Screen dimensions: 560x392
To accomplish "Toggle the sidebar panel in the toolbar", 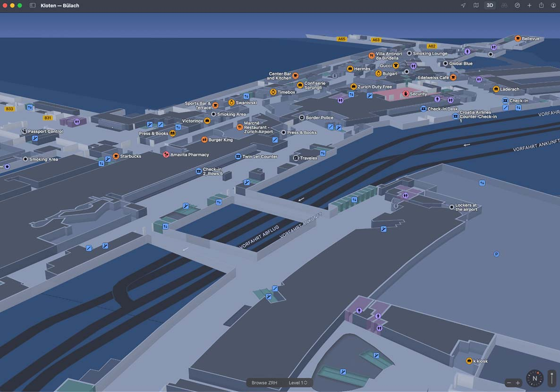I will [x=33, y=5].
